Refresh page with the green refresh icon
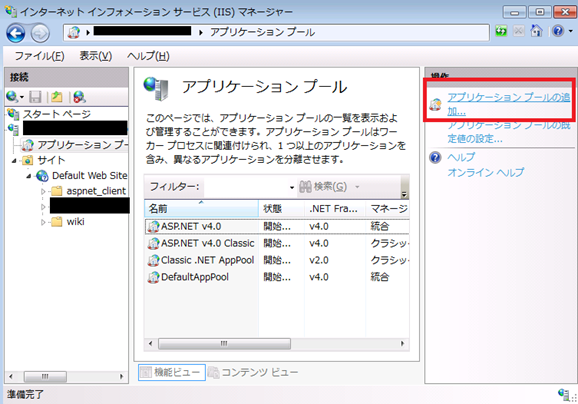 pos(501,31)
